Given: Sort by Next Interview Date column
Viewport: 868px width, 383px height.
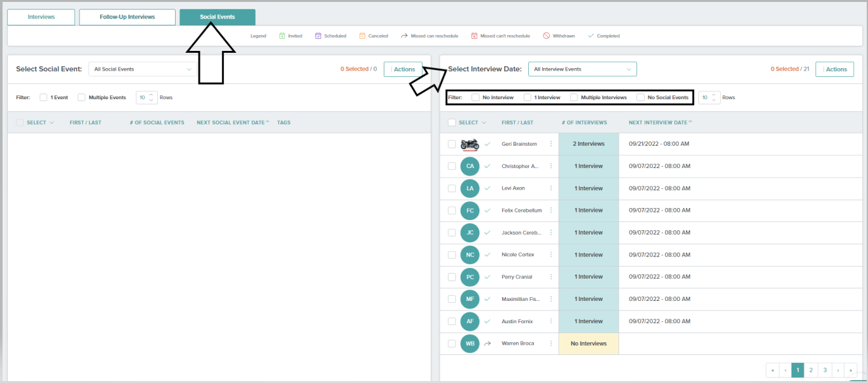Looking at the screenshot, I should pos(660,122).
